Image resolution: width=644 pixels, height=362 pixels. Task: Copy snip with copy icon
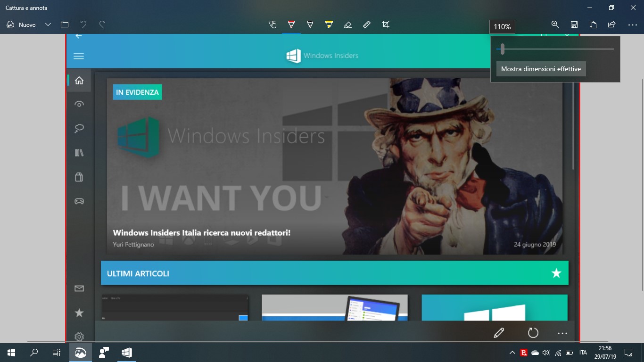pos(593,25)
